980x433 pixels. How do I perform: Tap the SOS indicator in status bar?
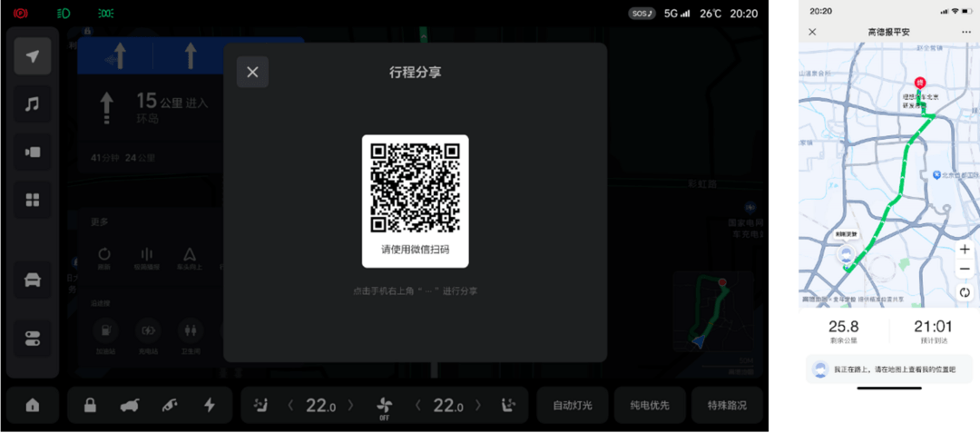pos(642,13)
